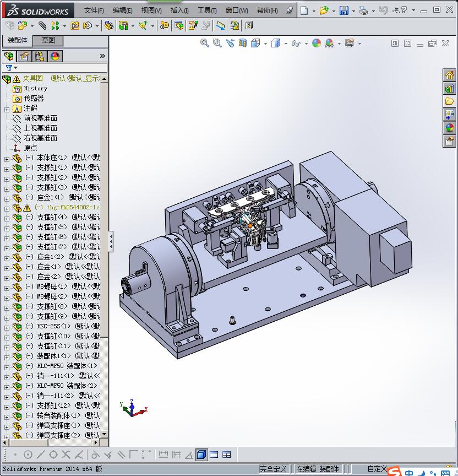Open Custom Properties task pane

(450, 141)
